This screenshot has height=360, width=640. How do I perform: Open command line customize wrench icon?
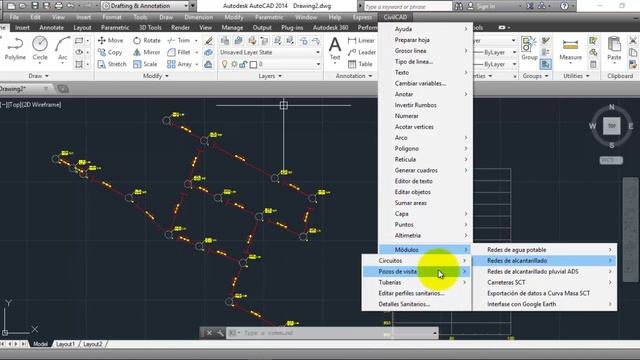coord(220,333)
